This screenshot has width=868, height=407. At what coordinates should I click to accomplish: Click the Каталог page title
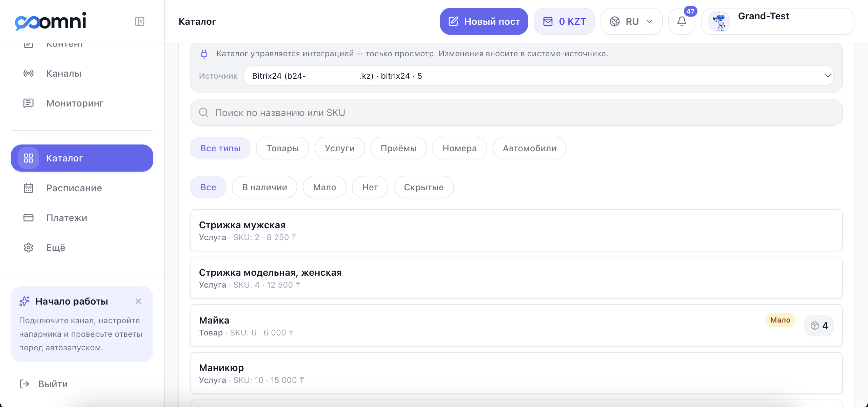[197, 21]
